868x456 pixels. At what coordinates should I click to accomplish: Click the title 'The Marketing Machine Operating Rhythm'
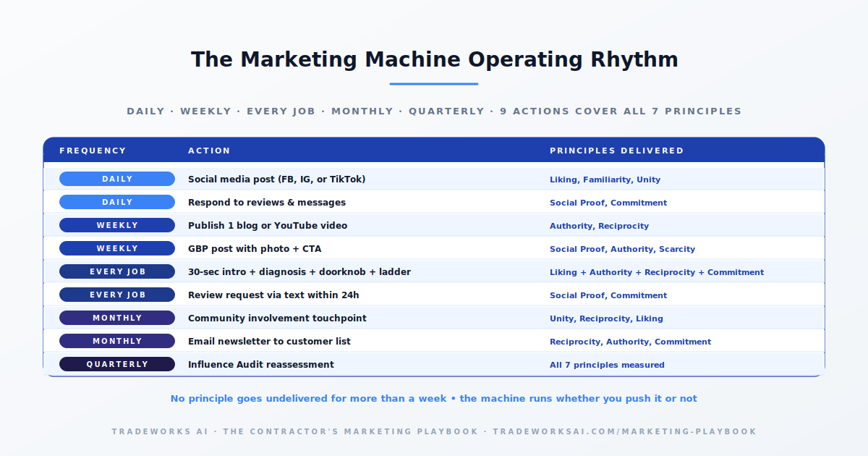[434, 59]
